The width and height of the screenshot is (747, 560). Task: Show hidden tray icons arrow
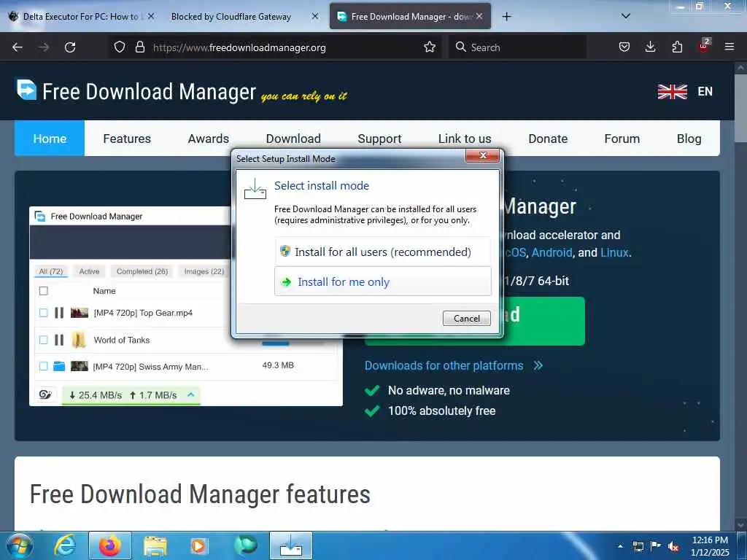point(620,546)
